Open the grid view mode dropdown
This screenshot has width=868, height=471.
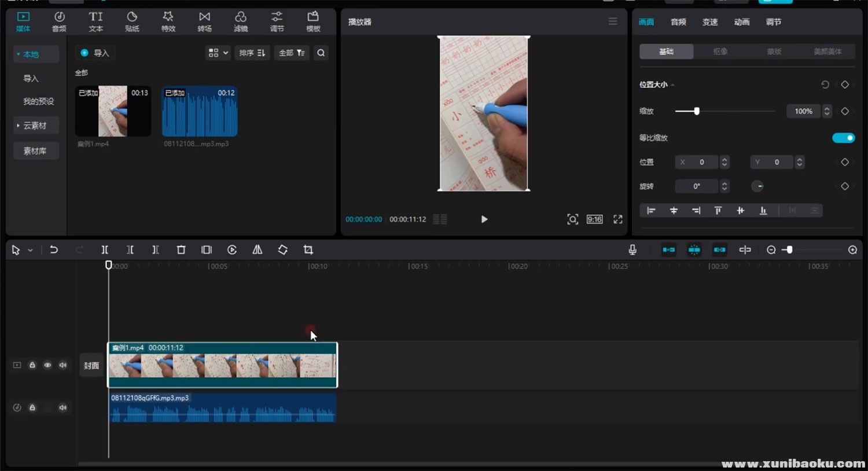(218, 53)
